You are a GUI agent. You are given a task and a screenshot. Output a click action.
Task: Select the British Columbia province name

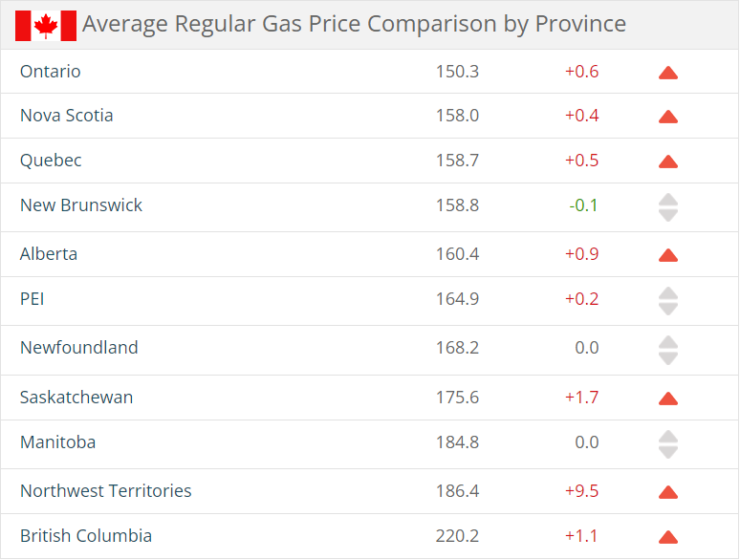[x=86, y=536]
